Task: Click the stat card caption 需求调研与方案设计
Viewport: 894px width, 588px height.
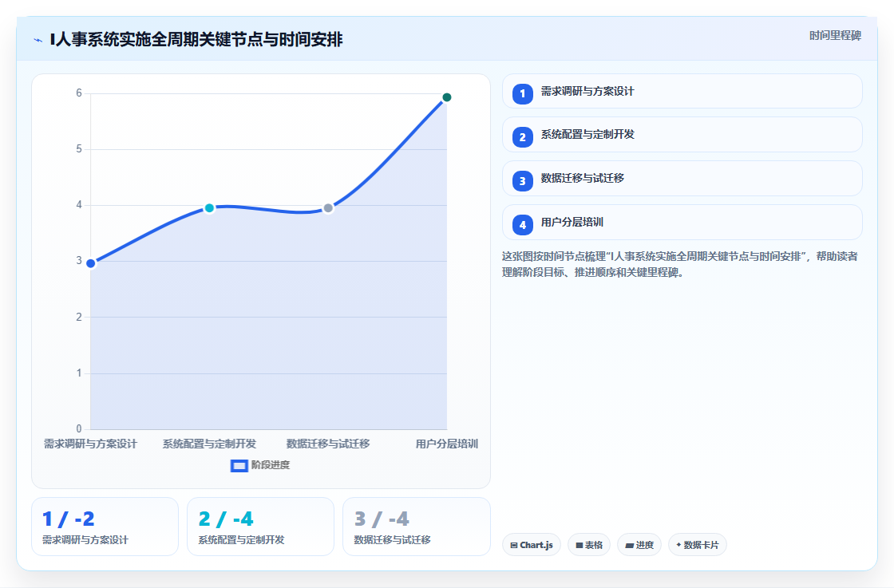Action: pyautogui.click(x=85, y=539)
